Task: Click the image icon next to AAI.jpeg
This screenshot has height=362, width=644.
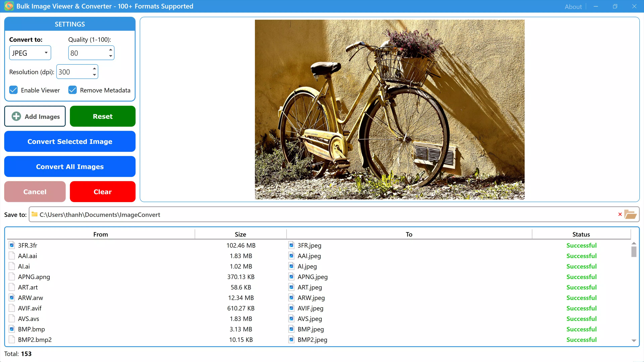Action: pos(291,256)
